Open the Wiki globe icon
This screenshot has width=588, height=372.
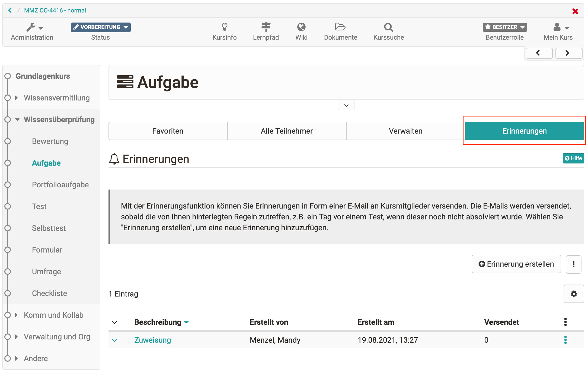coord(301,27)
